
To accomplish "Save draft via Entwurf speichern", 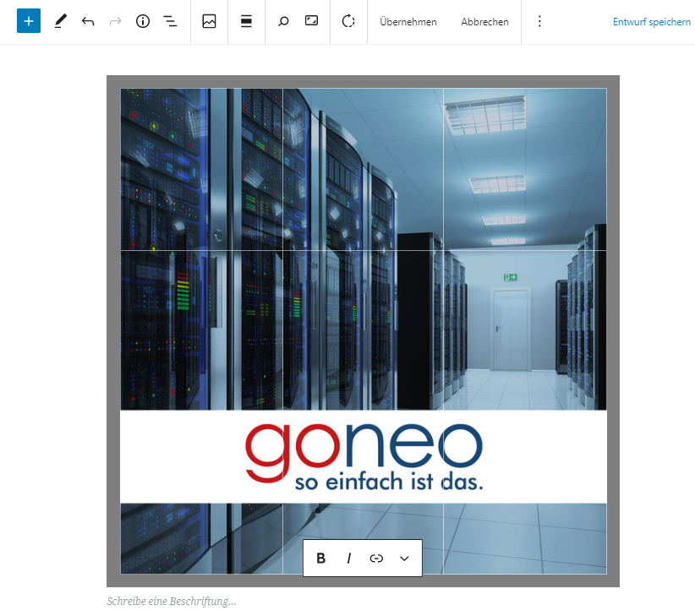I will (x=652, y=22).
